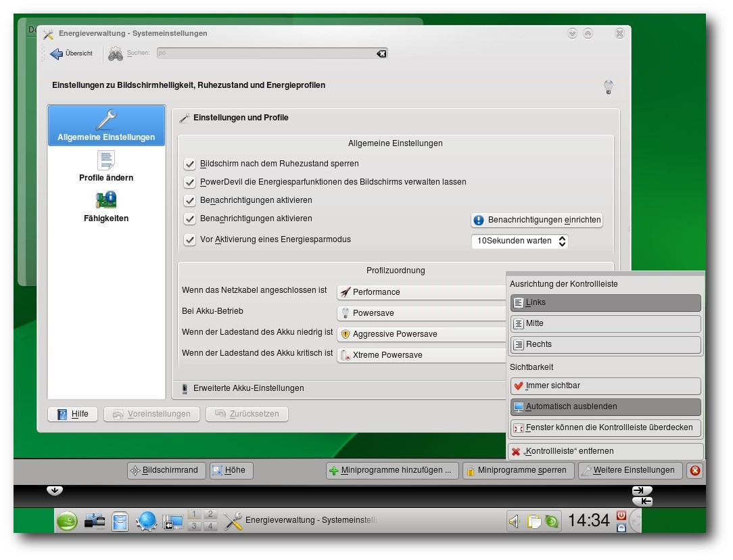Viewport: 733px width, 560px height.
Task: Click the panel position down-arrow handle
Action: [x=55, y=490]
